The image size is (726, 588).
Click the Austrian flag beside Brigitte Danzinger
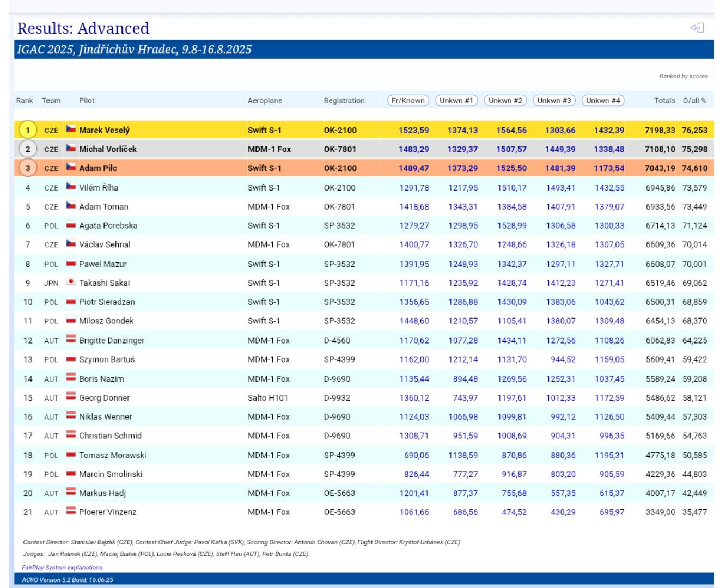(71, 340)
